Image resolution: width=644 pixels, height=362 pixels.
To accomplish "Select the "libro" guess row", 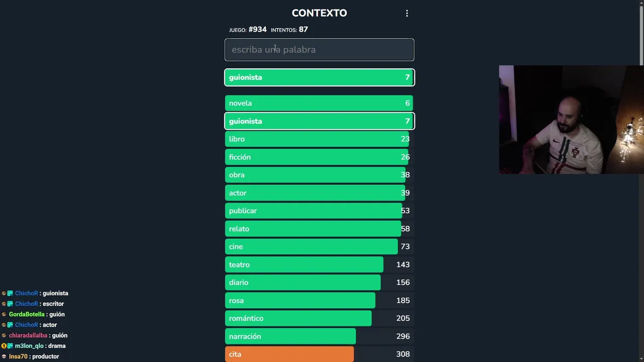I will click(x=319, y=139).
